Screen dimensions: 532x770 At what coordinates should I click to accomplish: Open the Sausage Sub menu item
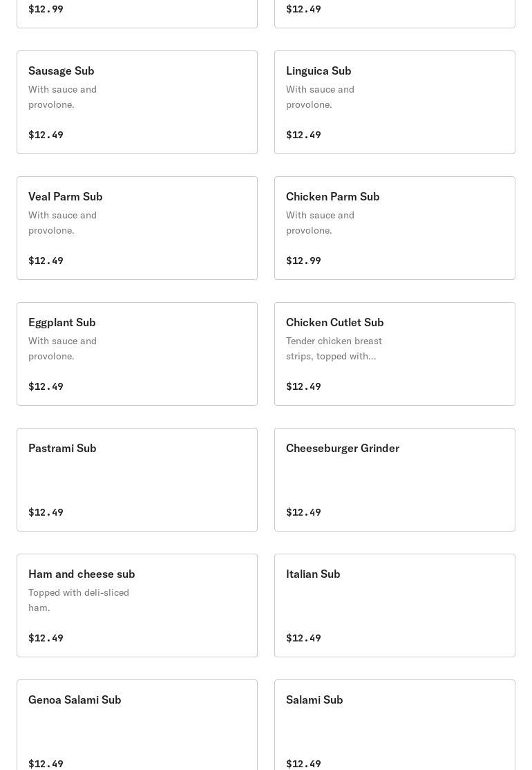[x=137, y=102]
